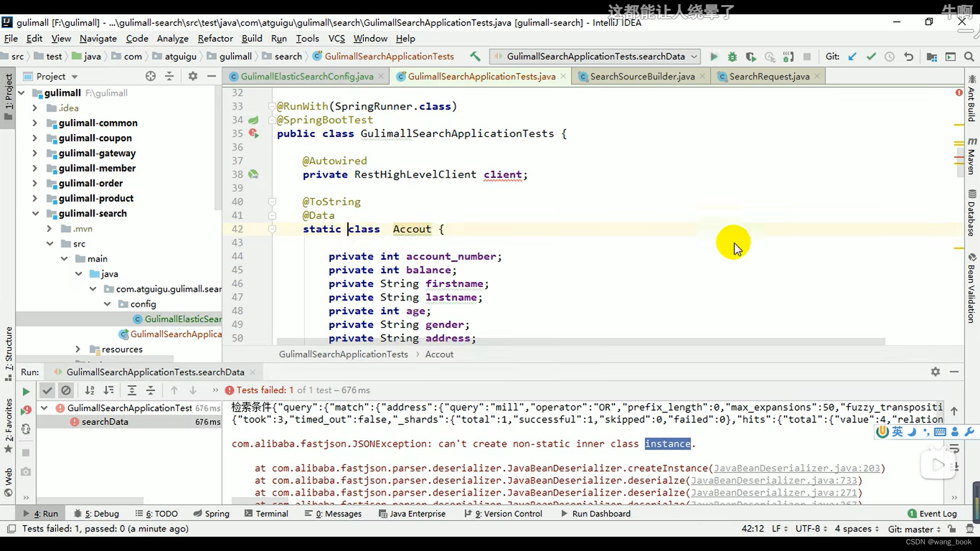980x551 pixels.
Task: Click locate file crosshair in Project panel
Action: point(150,76)
